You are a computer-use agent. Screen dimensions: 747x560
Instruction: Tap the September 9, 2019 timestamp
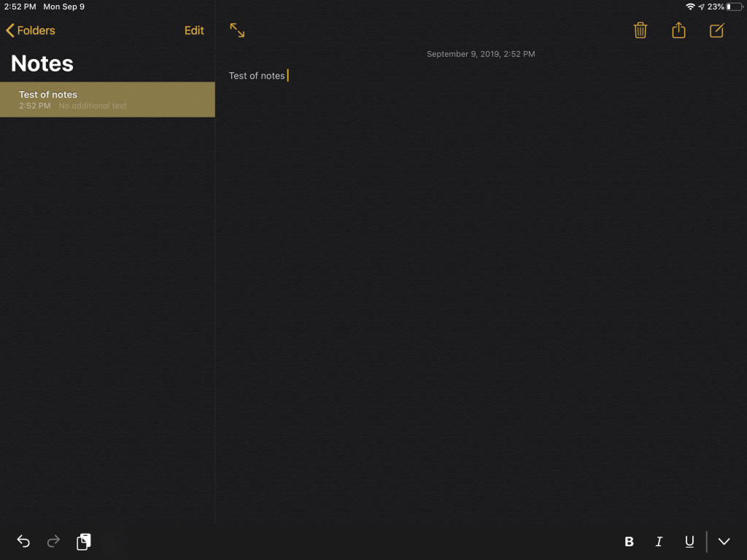click(481, 54)
